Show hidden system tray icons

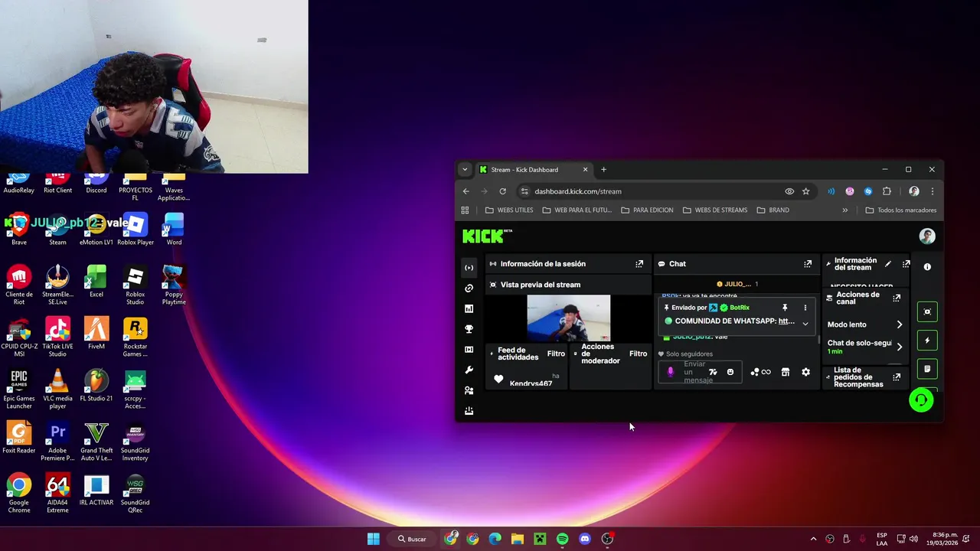click(813, 539)
